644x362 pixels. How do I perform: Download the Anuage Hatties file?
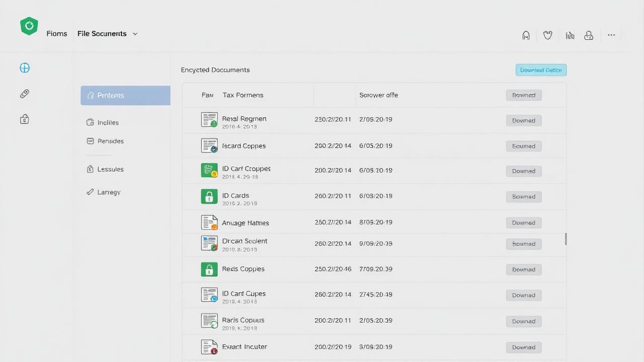tap(523, 223)
